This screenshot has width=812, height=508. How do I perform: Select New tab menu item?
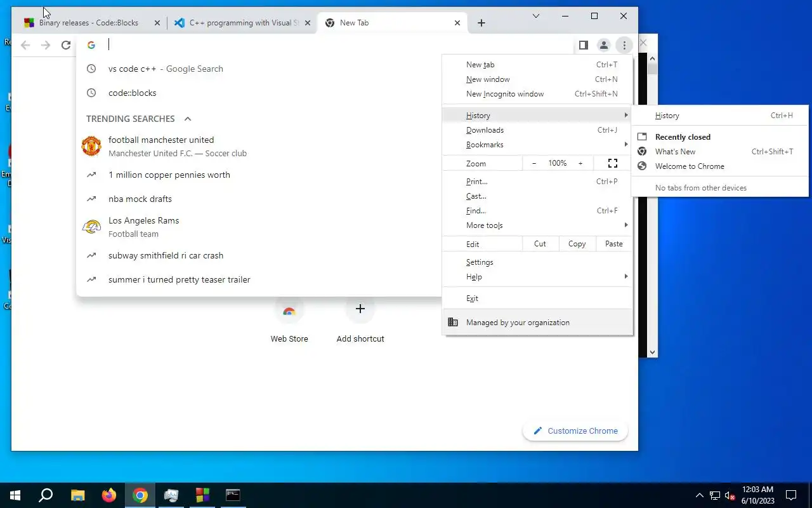537,65
